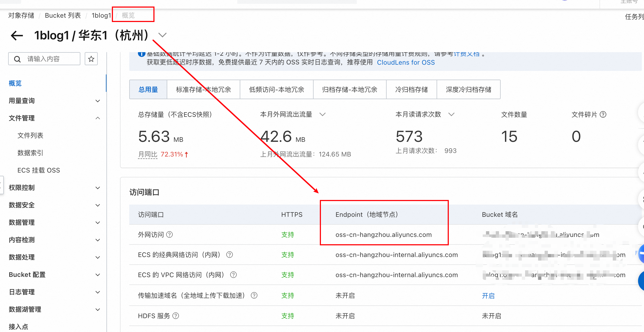The image size is (644, 332).
Task: Click help icon beside HDFS 服务
Action: [x=176, y=316]
